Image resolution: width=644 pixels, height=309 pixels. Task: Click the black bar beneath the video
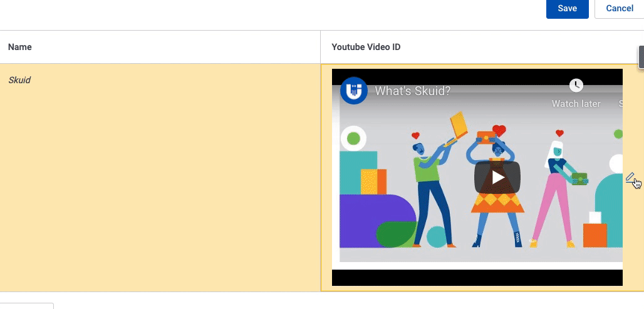coord(477,278)
